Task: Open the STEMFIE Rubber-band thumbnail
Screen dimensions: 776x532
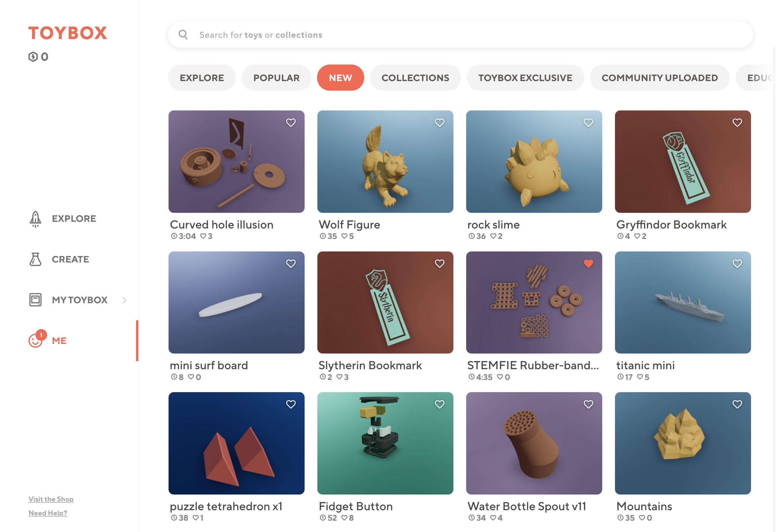Action: tap(534, 303)
